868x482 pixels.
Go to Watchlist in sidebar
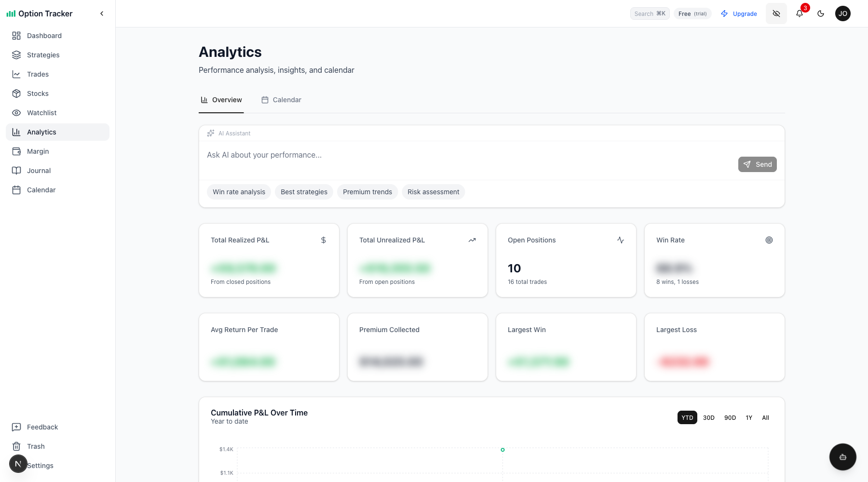click(x=41, y=113)
